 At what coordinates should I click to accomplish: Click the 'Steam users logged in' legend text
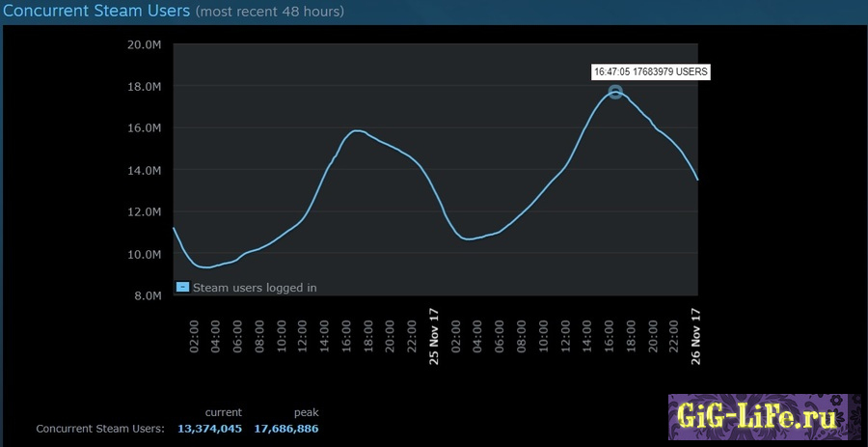255,287
